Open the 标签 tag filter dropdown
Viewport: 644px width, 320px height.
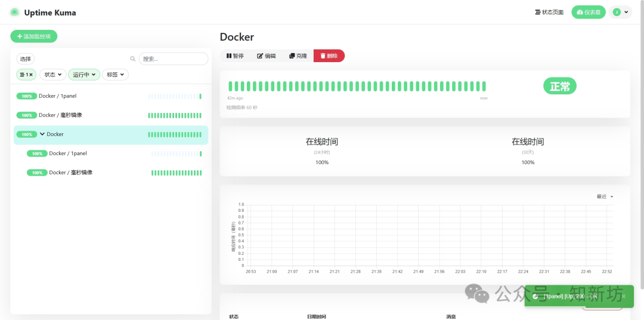click(115, 75)
